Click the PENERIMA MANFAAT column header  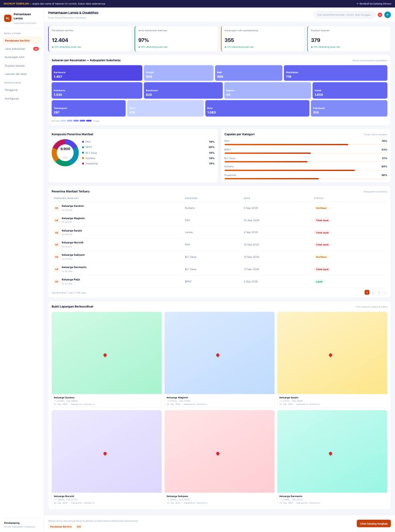point(66,198)
